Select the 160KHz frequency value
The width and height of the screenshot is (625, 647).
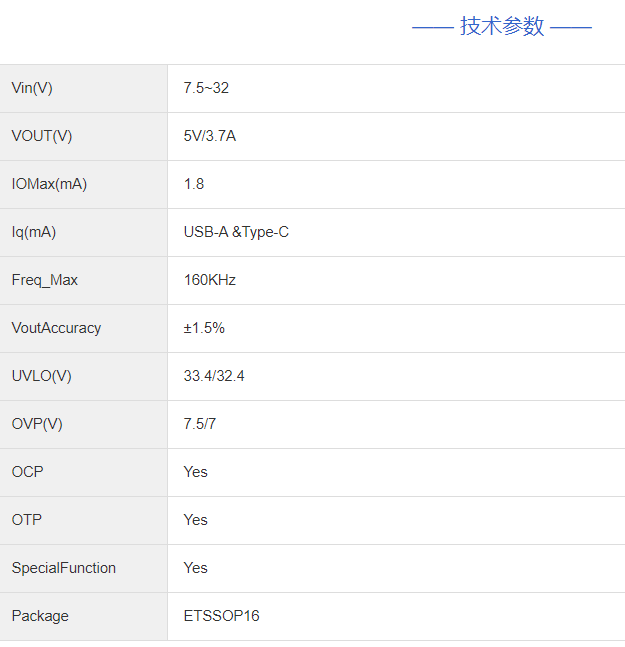[x=210, y=280]
